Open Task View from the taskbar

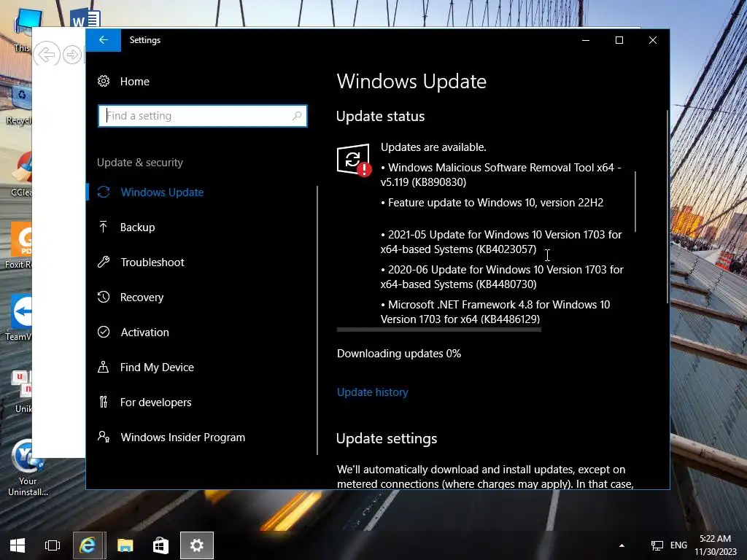tap(53, 545)
